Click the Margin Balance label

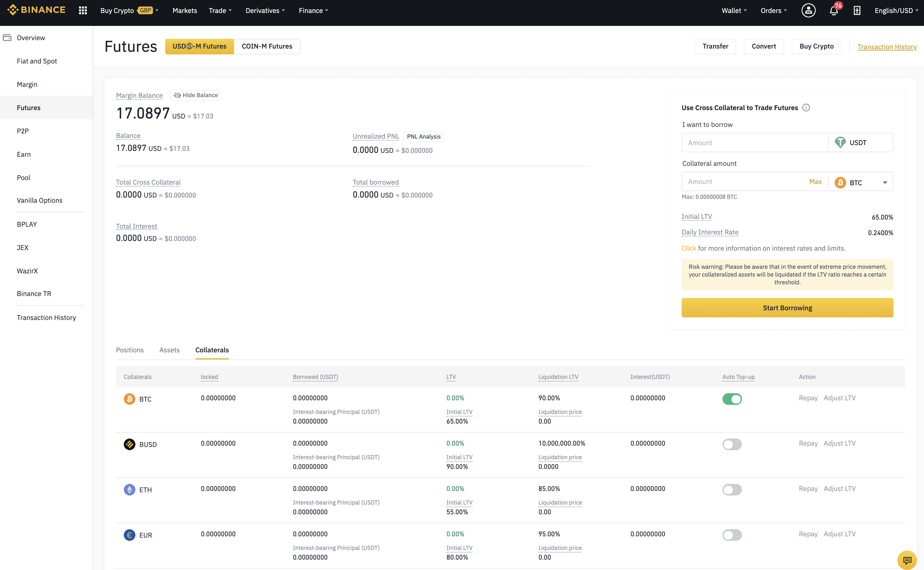coord(139,95)
